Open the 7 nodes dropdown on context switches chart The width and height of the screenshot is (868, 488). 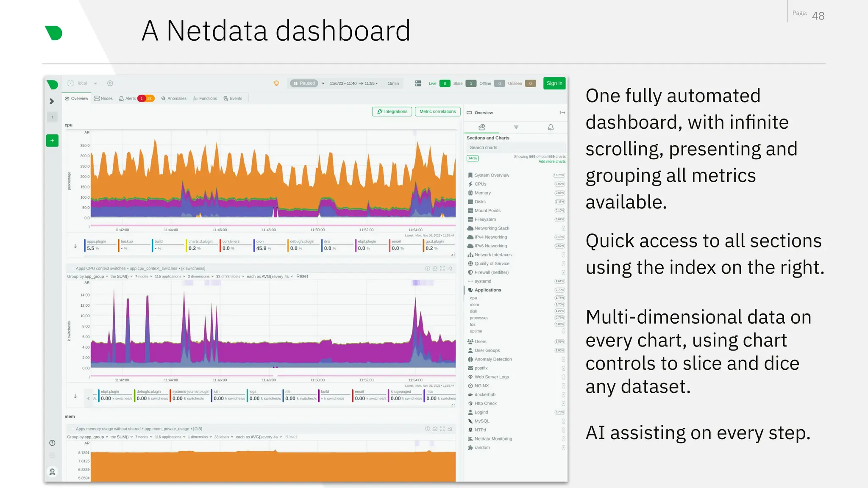144,277
